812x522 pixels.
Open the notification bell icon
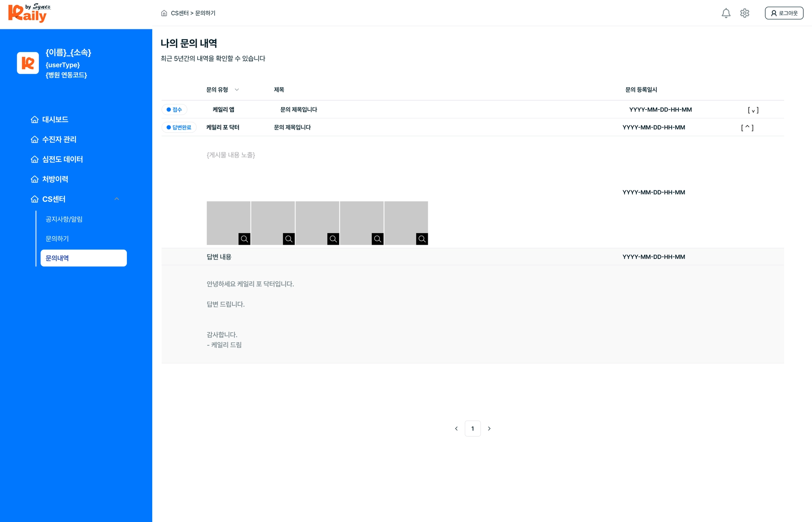726,13
